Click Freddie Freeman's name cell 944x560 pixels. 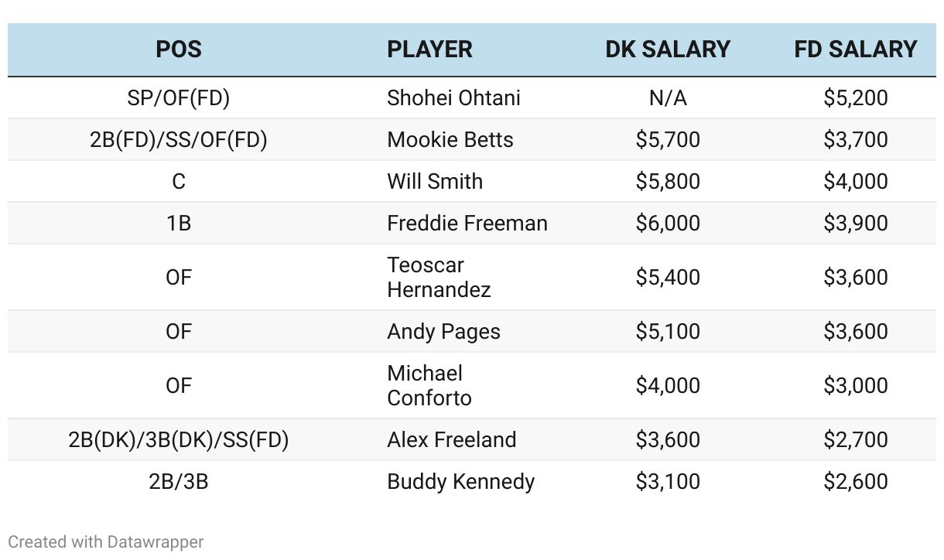pyautogui.click(x=467, y=224)
